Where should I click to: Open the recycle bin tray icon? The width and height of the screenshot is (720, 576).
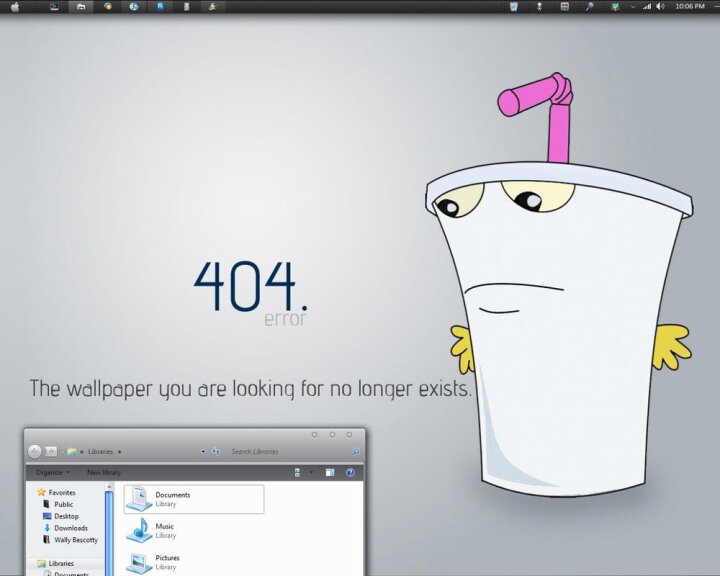[514, 6]
